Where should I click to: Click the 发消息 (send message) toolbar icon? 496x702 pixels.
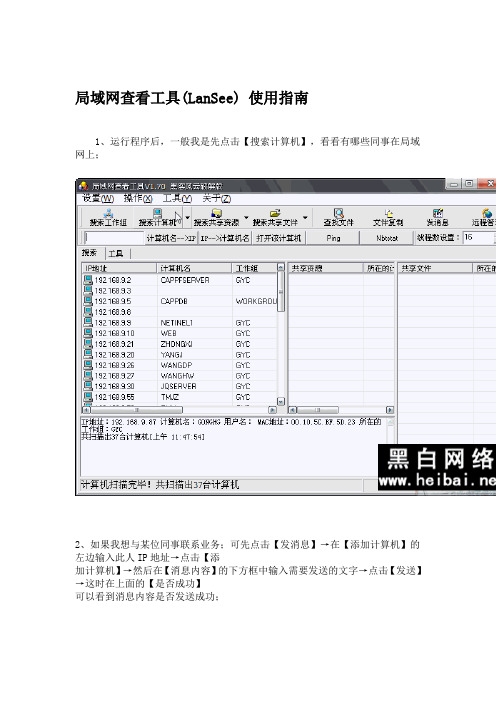coord(437,213)
